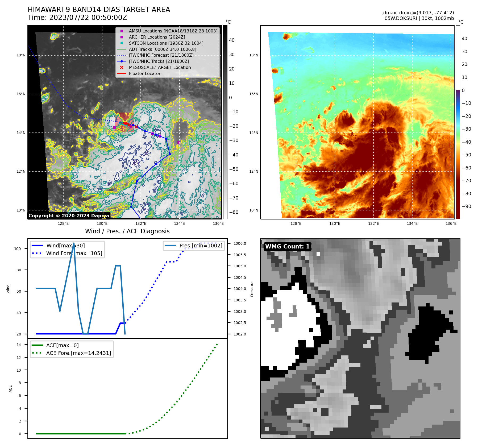Click the dotted blue line beside JTWC/NHC Forecast
This screenshot has width=478, height=448.
[122, 55]
